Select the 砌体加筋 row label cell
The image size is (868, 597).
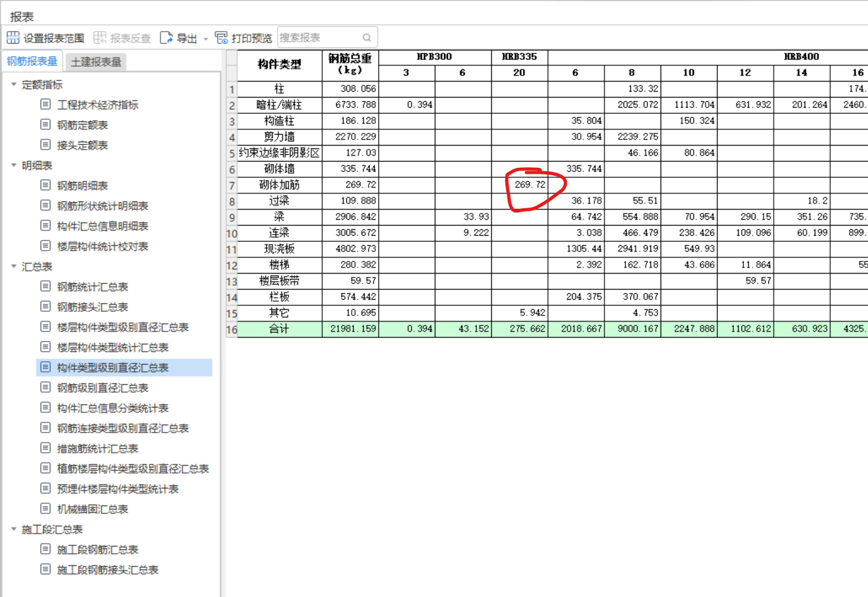pyautogui.click(x=280, y=185)
